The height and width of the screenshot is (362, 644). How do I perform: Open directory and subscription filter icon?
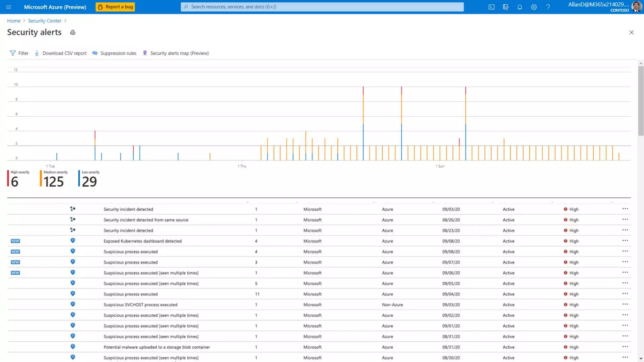coord(505,7)
